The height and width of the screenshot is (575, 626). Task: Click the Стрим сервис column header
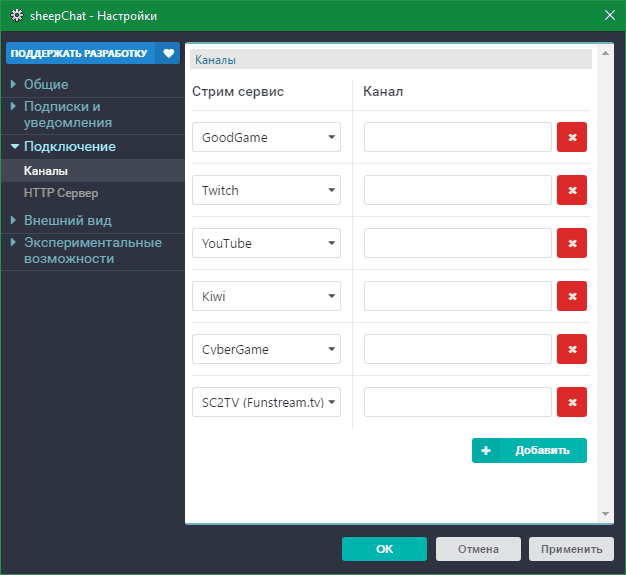[x=238, y=91]
